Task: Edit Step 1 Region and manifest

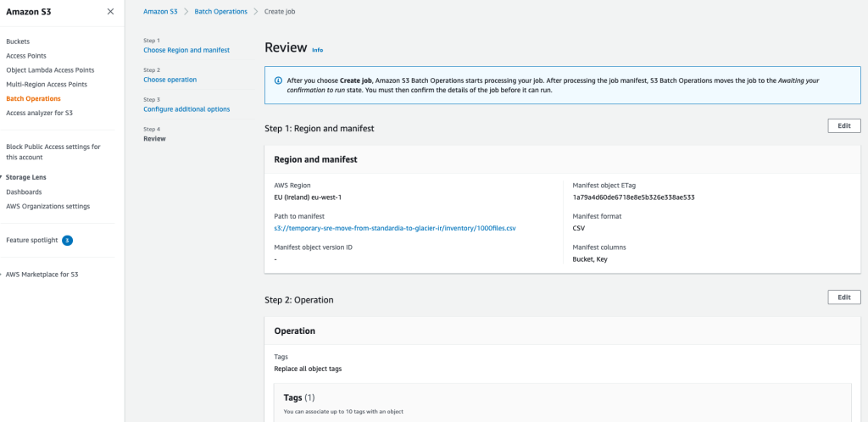Action: coord(844,126)
